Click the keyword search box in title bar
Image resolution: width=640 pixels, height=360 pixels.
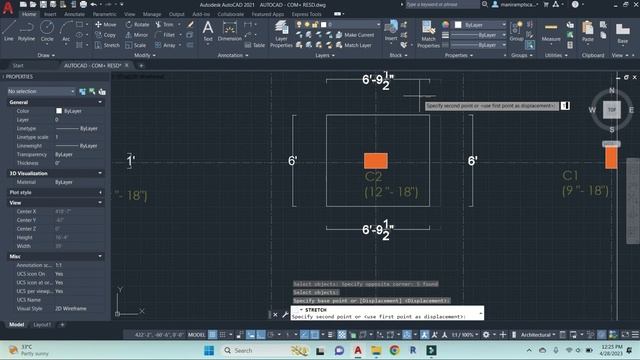coord(442,4)
